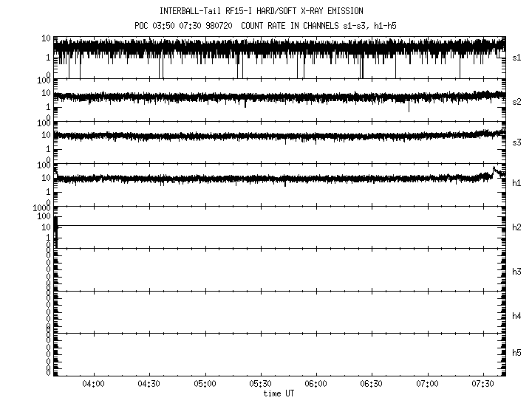Click the h4 channel label
The width and height of the screenshot is (532, 406).
pyautogui.click(x=517, y=316)
